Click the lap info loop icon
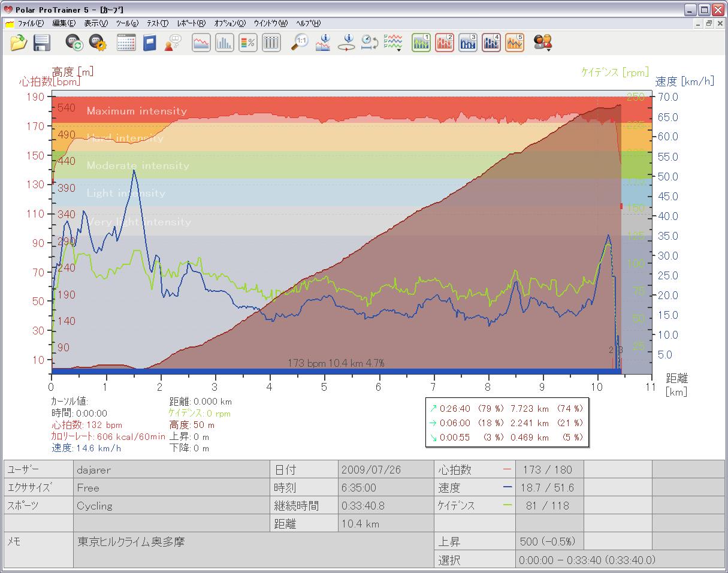Viewport: 728px width, 573px height. [346, 43]
